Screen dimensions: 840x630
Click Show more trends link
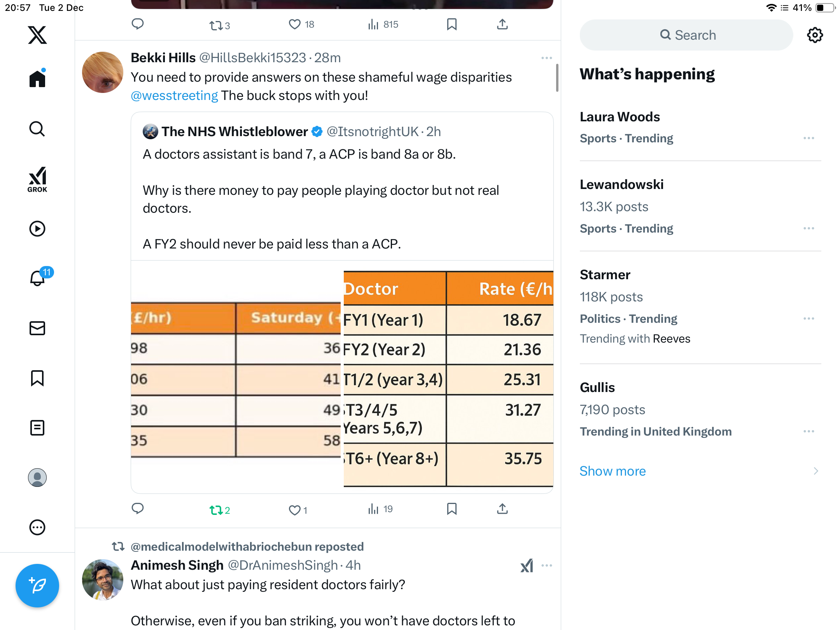(x=612, y=471)
